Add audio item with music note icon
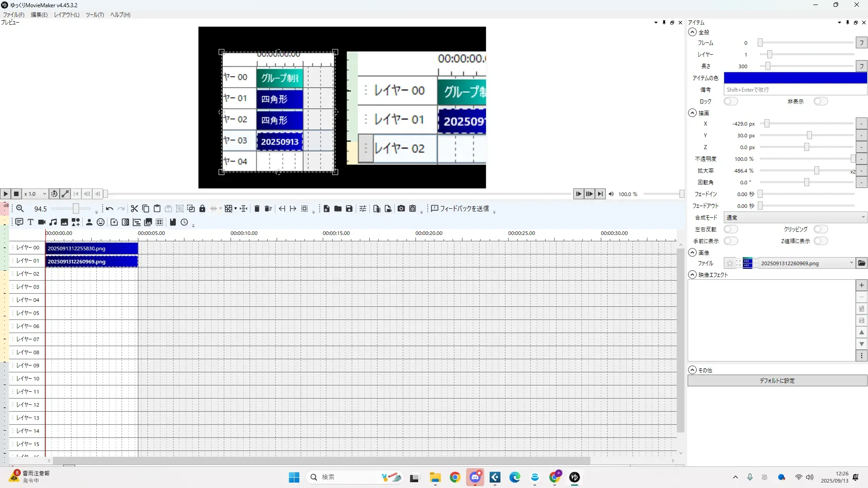868x488 pixels. tap(53, 222)
